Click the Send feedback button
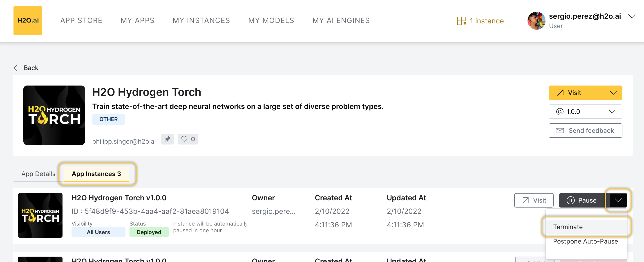 pos(585,131)
